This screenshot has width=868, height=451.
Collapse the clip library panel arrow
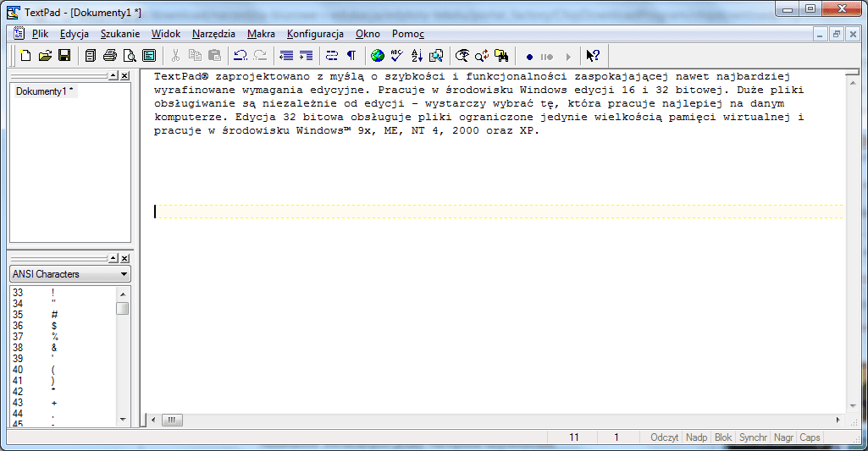113,258
